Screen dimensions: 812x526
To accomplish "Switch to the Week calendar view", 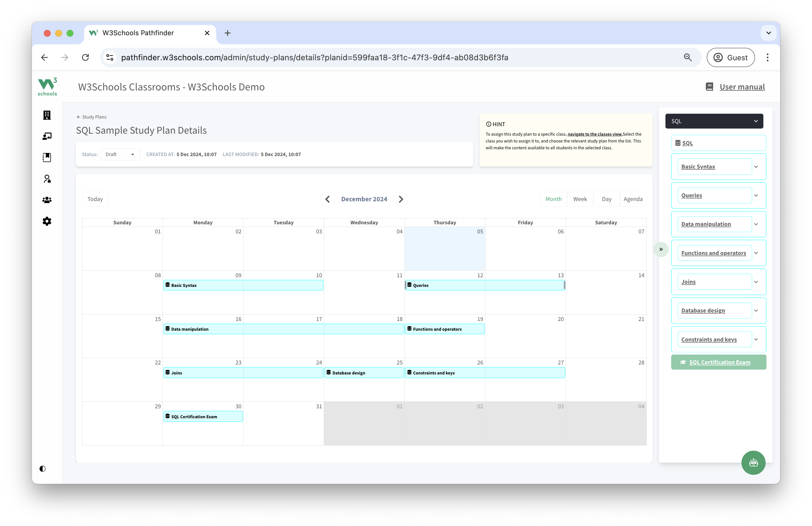I will (580, 199).
